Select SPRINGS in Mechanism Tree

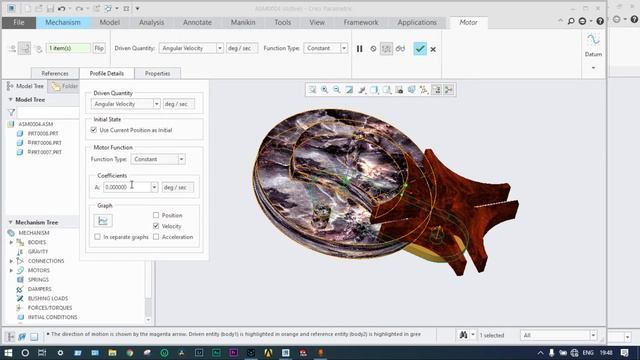pyautogui.click(x=38, y=280)
